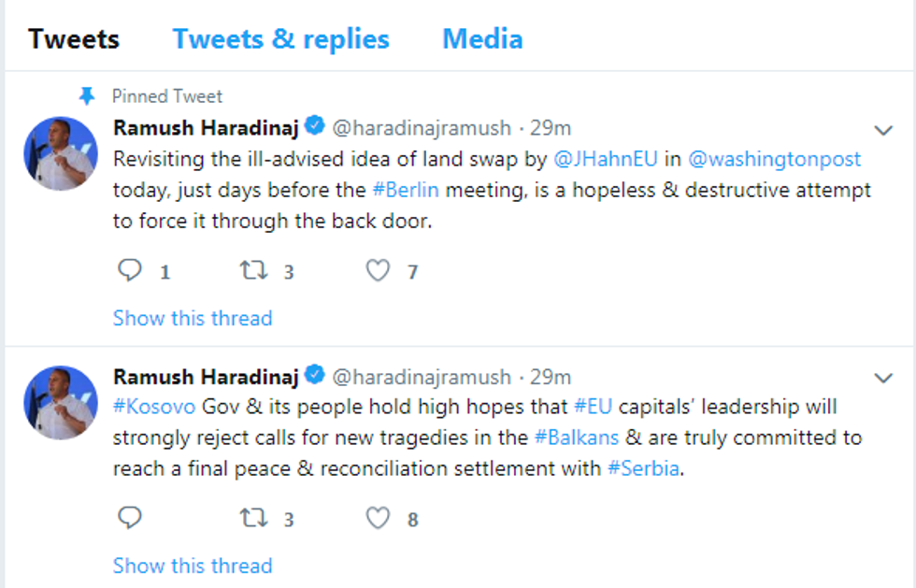Like the pinned land swap tweet

point(377,271)
